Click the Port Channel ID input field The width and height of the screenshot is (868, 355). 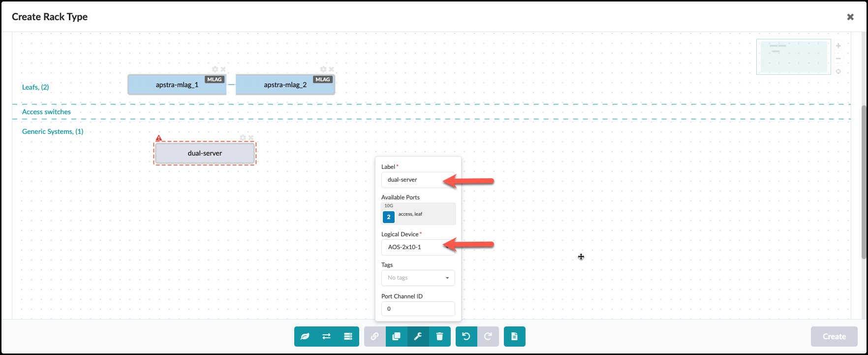coord(418,309)
